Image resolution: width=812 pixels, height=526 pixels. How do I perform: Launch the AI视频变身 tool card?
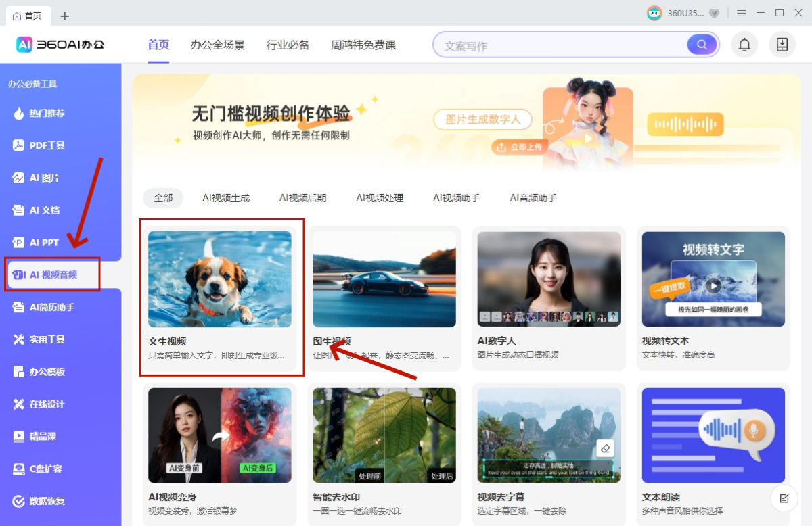(220, 454)
